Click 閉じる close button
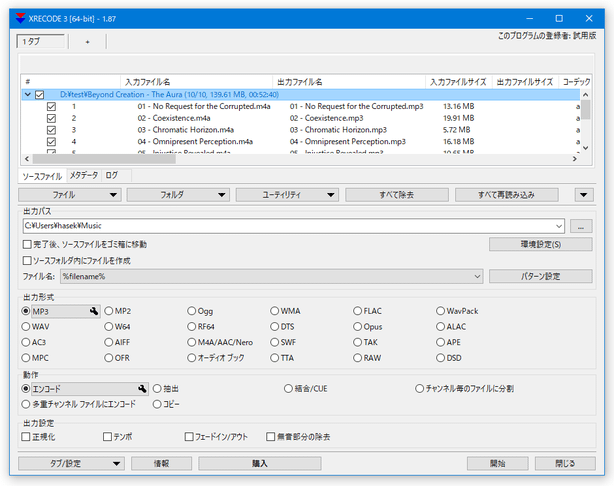This screenshot has height=486, width=614. click(565, 464)
